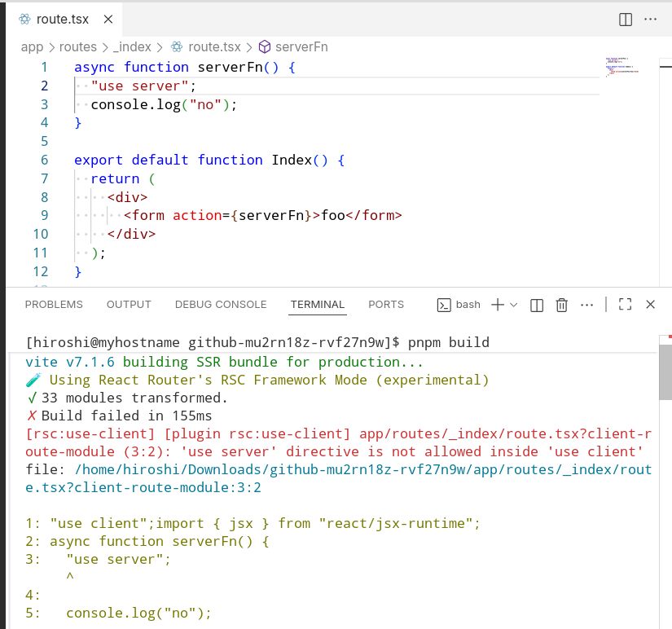Click the routes breadcrumb segment
Viewport: 672px width, 629px height.
tap(77, 47)
